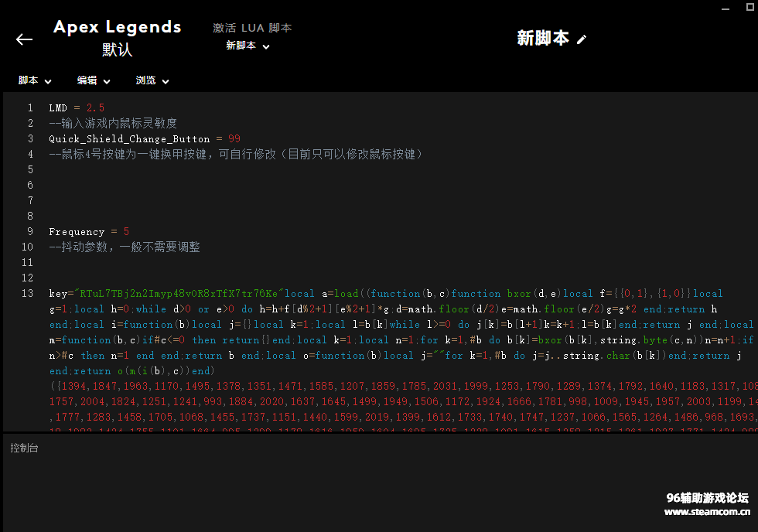Click the back arrow icon

pos(24,39)
